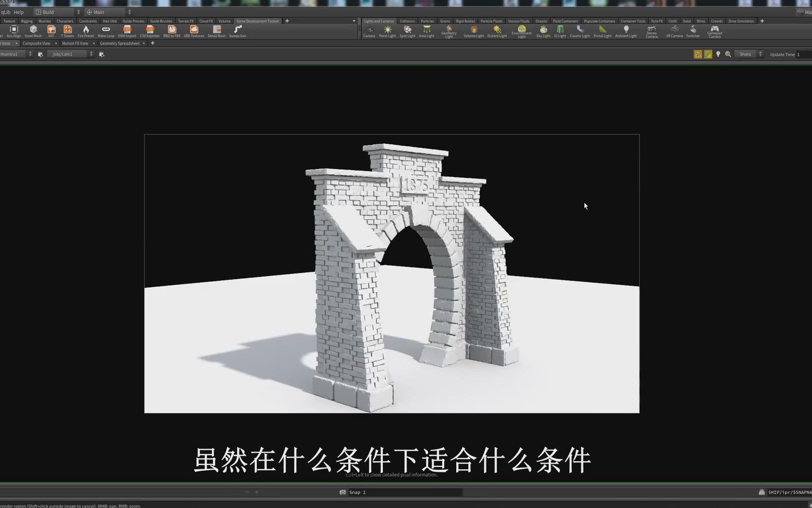Image resolution: width=812 pixels, height=508 pixels.
Task: Create a Portal Light
Action: tap(602, 32)
